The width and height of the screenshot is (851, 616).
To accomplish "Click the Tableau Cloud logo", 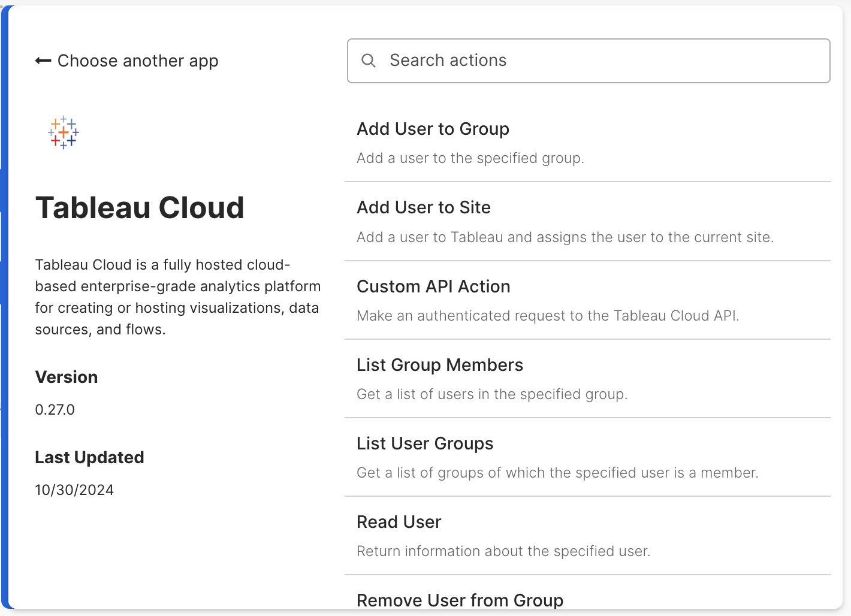I will point(64,132).
